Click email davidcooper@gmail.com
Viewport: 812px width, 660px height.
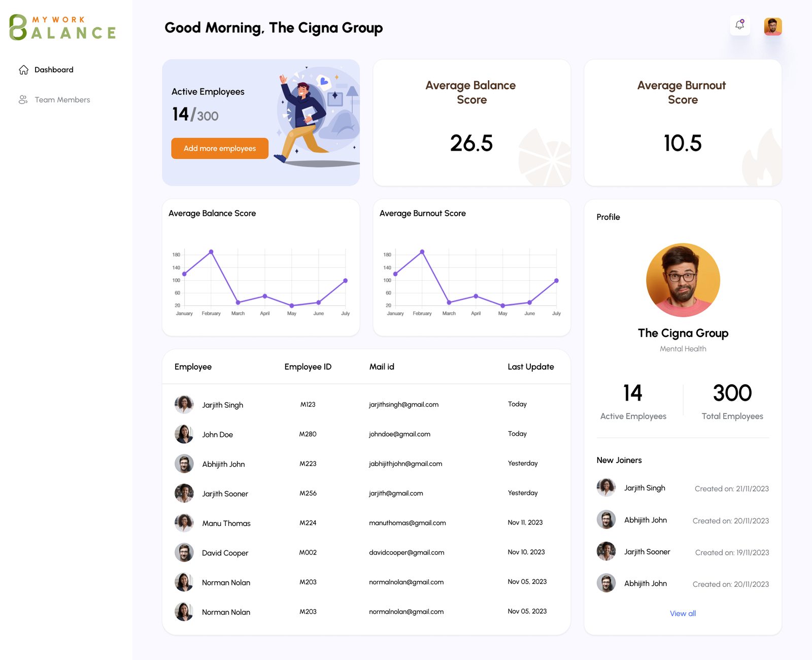(407, 552)
